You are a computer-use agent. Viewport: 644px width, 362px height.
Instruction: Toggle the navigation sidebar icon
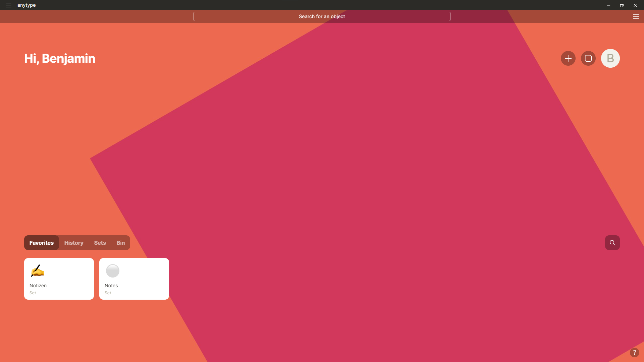[9, 5]
